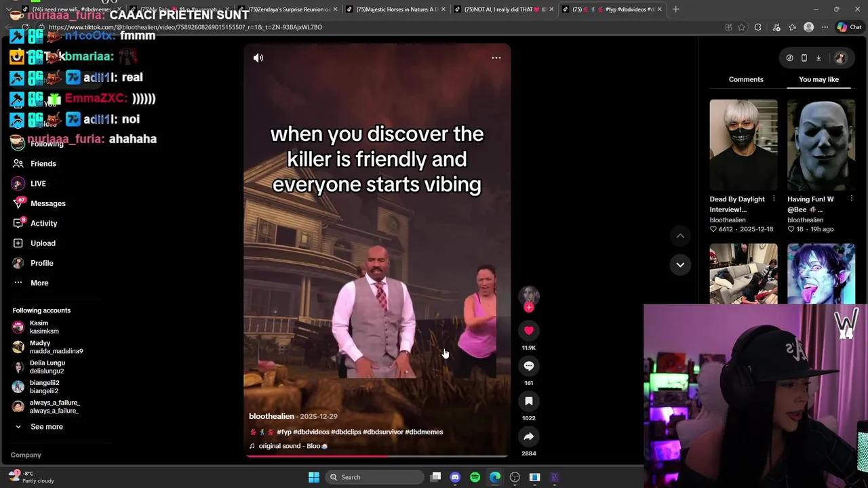868x488 pixels.
Task: Open the More menu in sidebar
Action: pyautogui.click(x=31, y=283)
